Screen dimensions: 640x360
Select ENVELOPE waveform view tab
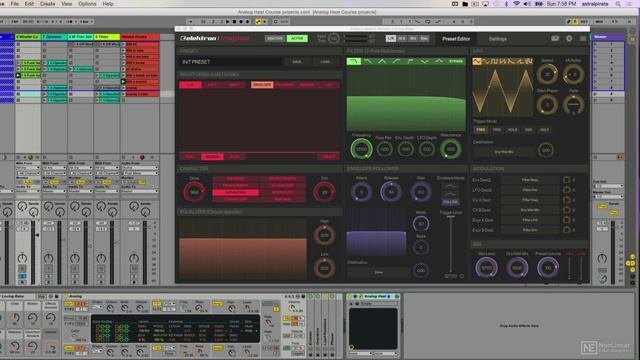(262, 85)
